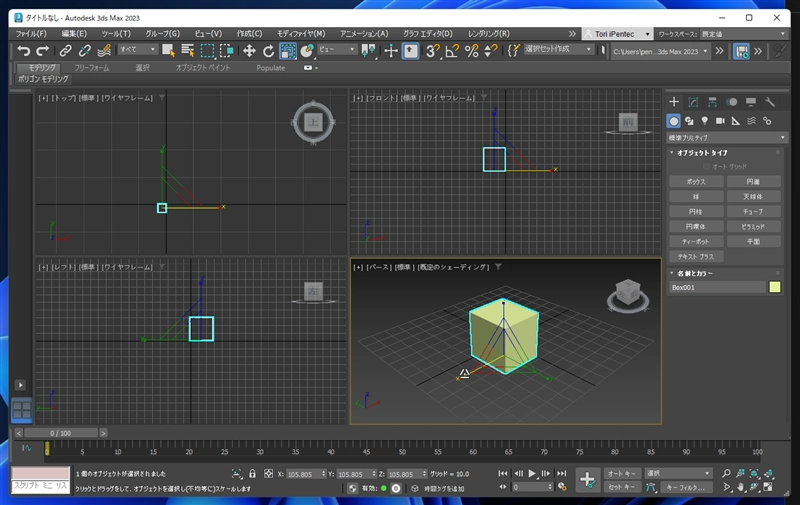Toggle Keyboard Shortcut Override icon
Image resolution: width=800 pixels, height=505 pixels.
[x=411, y=50]
